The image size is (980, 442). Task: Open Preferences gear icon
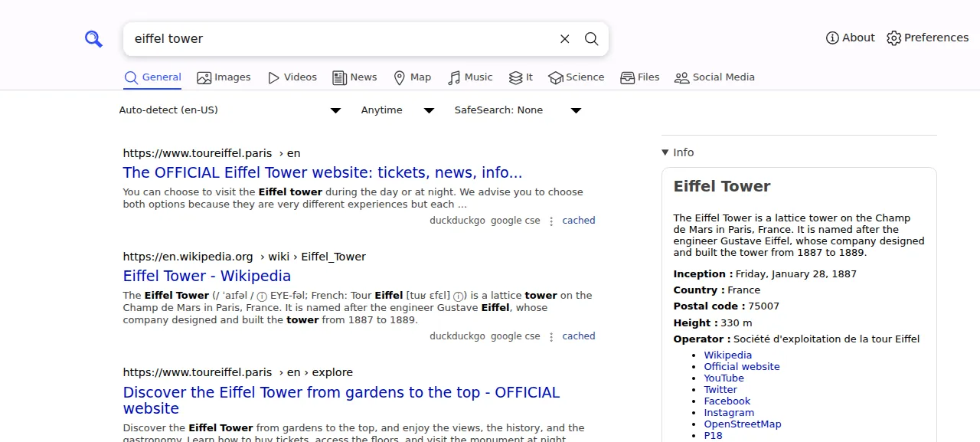(x=893, y=38)
